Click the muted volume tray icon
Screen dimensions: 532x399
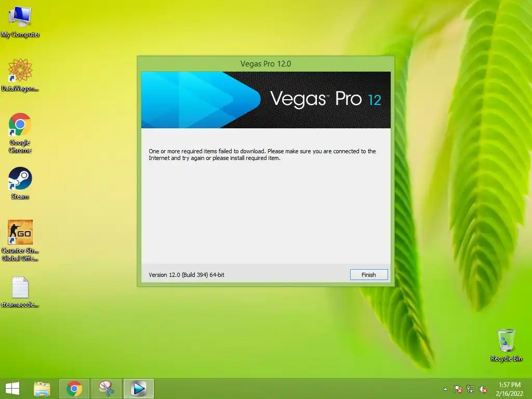(x=483, y=389)
